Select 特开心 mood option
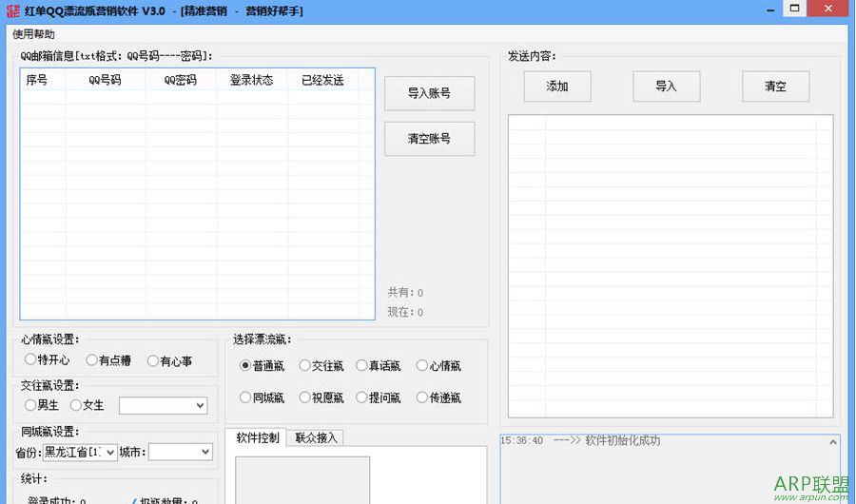This screenshot has height=504, width=856. [30, 360]
